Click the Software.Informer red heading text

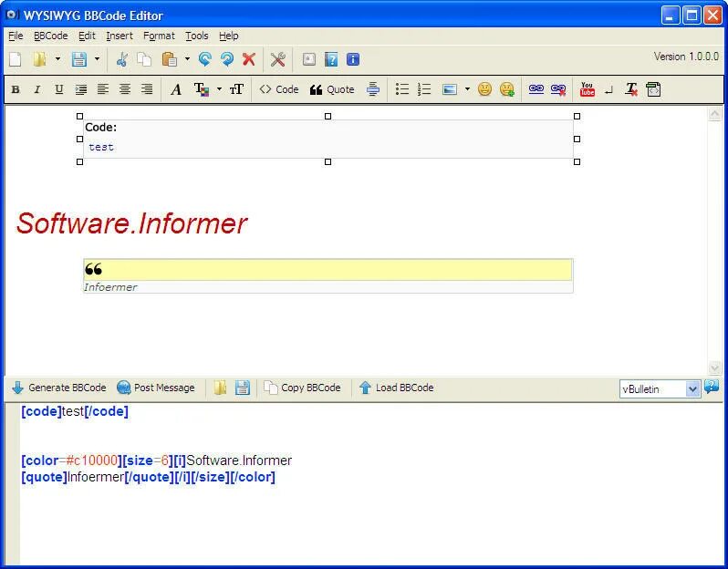point(132,223)
